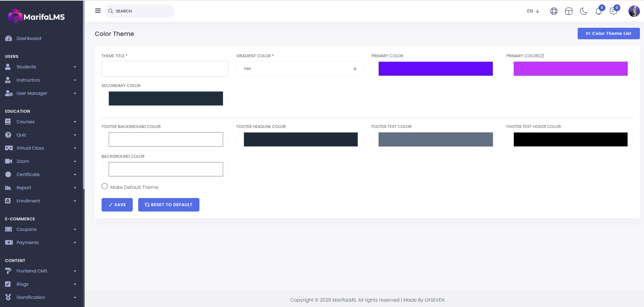Open the Gradient Color dropdown
The height and width of the screenshot is (307, 644).
pos(300,69)
